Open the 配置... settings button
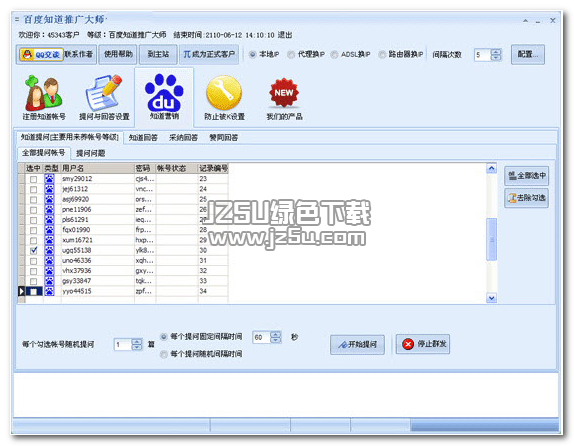This screenshot has height=446, width=574. 528,55
